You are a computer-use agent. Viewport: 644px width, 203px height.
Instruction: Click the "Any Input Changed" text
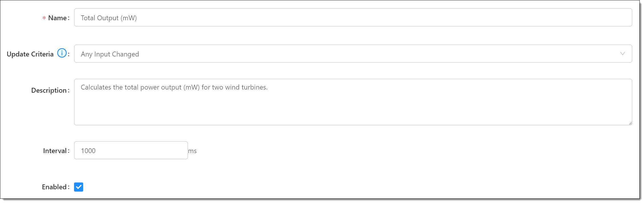[110, 54]
